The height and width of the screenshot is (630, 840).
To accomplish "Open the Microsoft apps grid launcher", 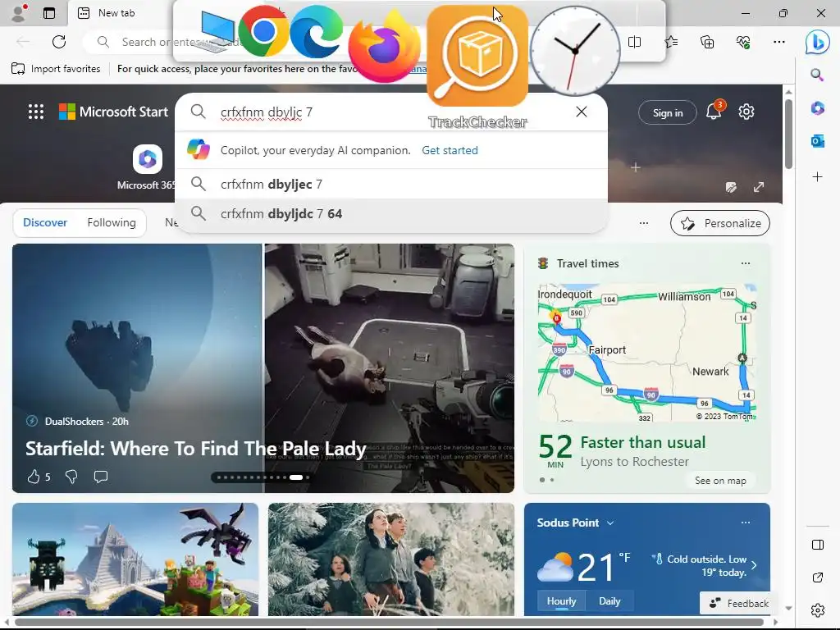I will [x=36, y=112].
